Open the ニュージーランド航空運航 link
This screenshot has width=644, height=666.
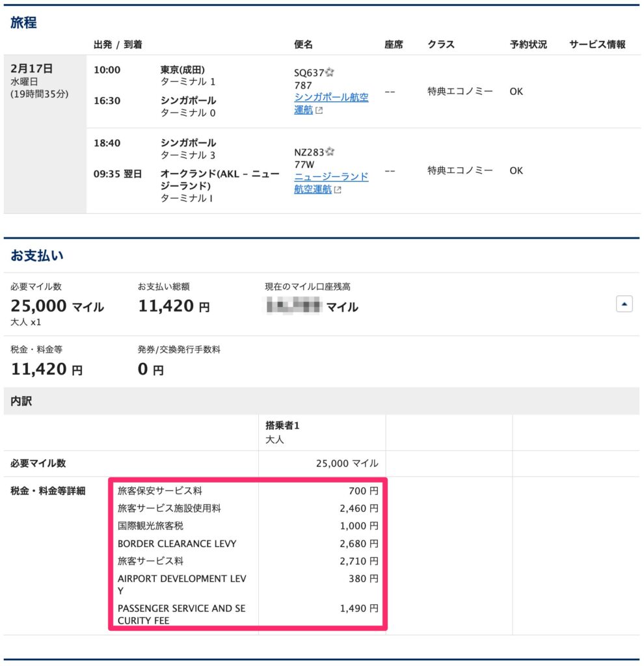[x=331, y=183]
